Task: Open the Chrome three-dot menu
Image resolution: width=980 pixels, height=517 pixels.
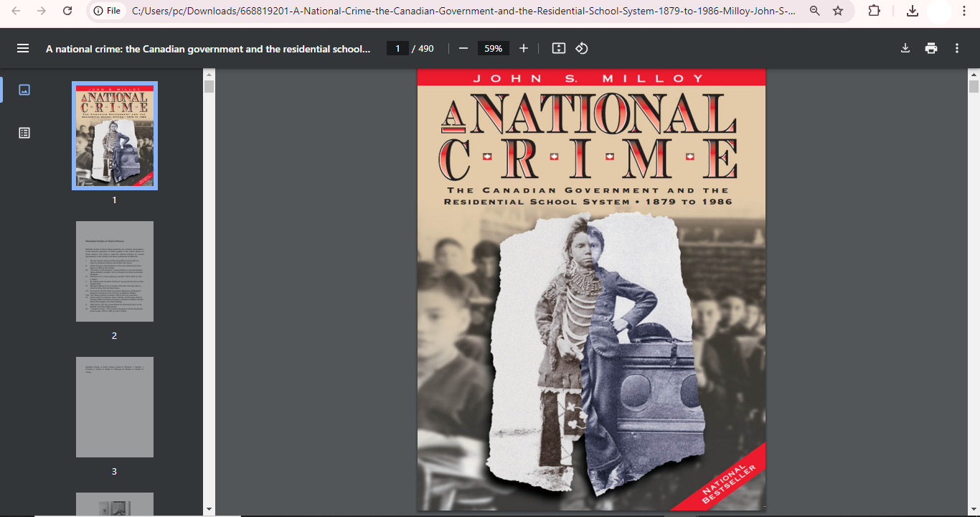Action: 964,11
